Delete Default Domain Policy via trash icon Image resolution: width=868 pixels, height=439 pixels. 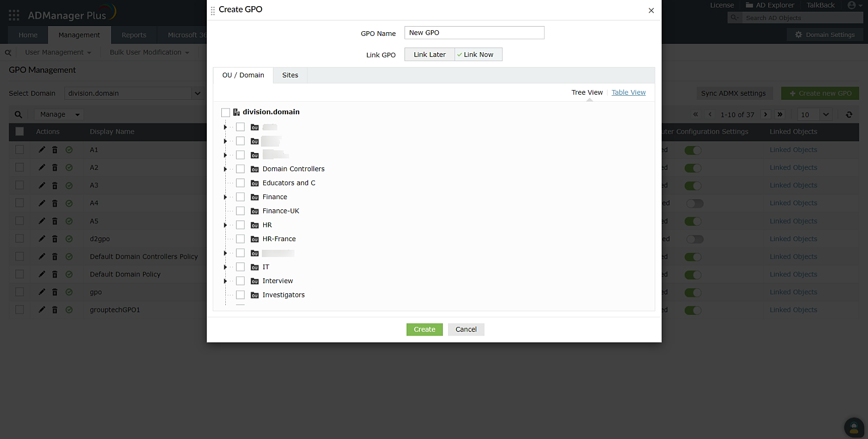coord(55,274)
